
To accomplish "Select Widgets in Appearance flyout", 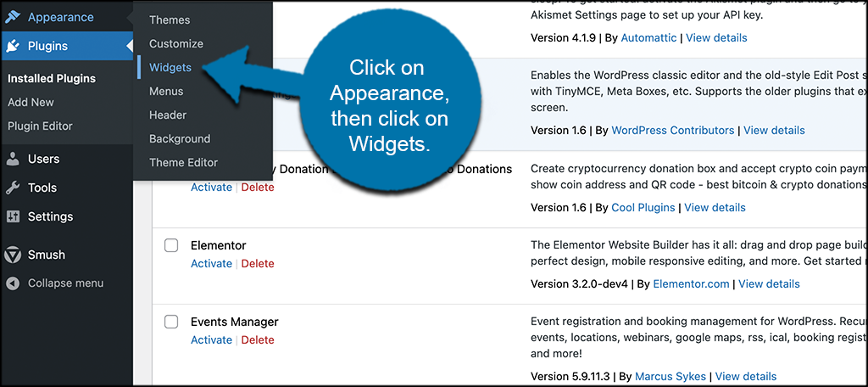I will click(170, 68).
